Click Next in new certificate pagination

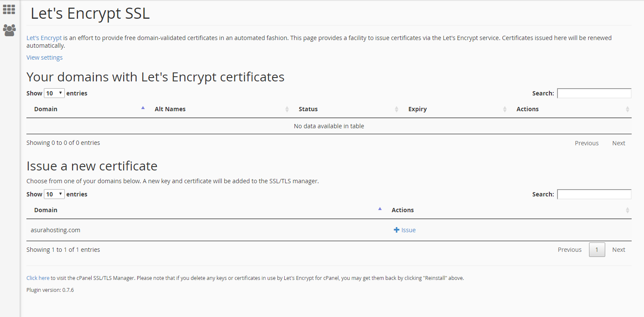tap(618, 250)
